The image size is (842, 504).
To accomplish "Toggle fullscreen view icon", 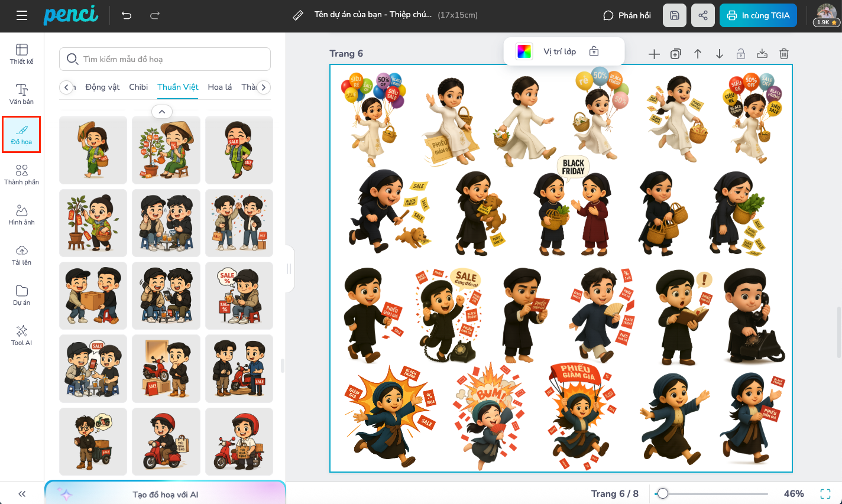I will pyautogui.click(x=825, y=493).
